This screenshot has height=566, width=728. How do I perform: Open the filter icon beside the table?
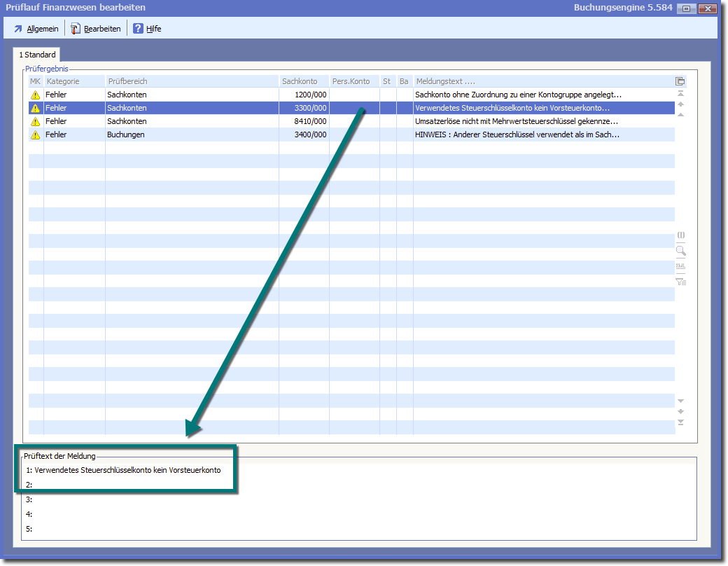click(680, 282)
